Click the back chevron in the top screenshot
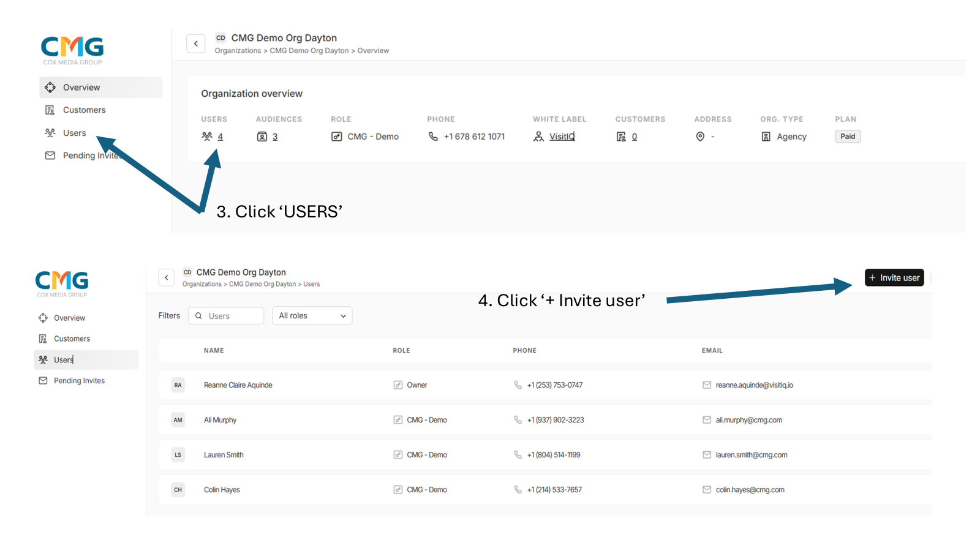The width and height of the screenshot is (980, 551). [196, 43]
